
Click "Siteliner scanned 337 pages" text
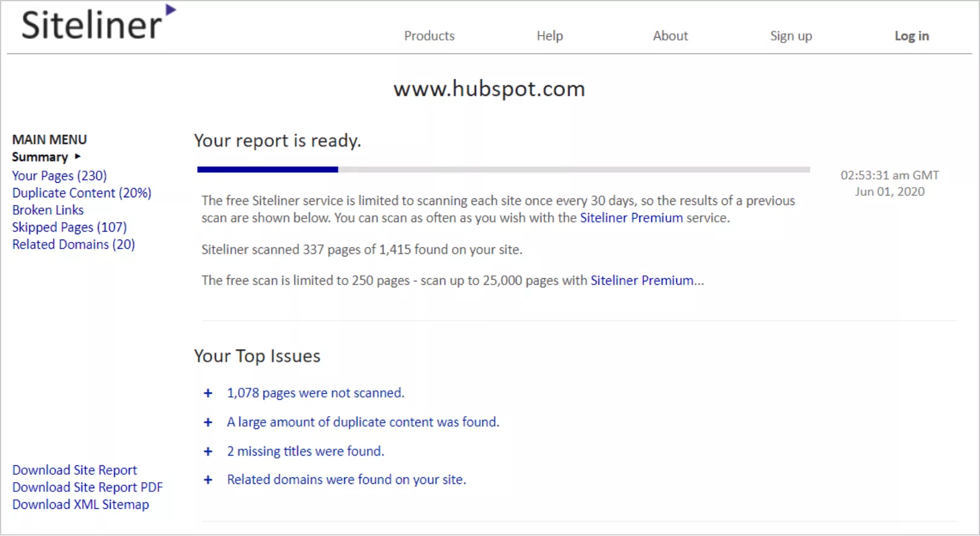[x=362, y=249]
